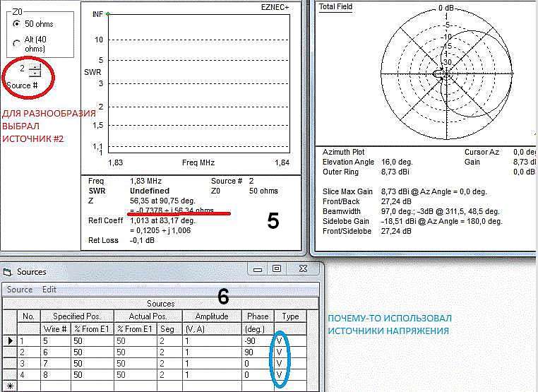
Task: Select source row 1 via its arrow marker
Action: click(10, 341)
